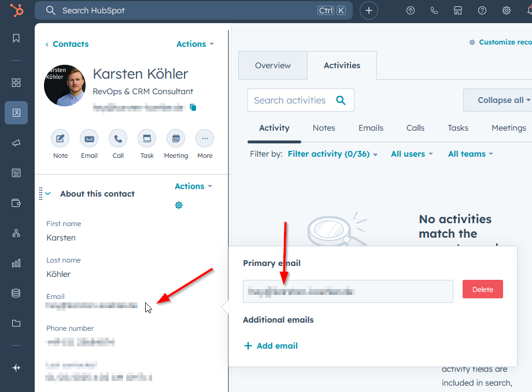This screenshot has height=392, width=532.
Task: Click the contact profile photo
Action: tap(65, 86)
